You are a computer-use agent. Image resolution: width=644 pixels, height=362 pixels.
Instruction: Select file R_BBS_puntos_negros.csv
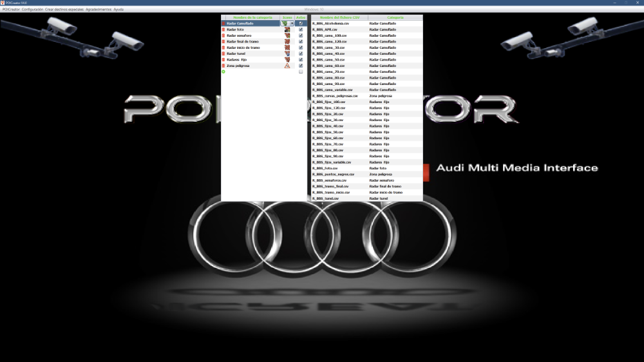pos(333,174)
